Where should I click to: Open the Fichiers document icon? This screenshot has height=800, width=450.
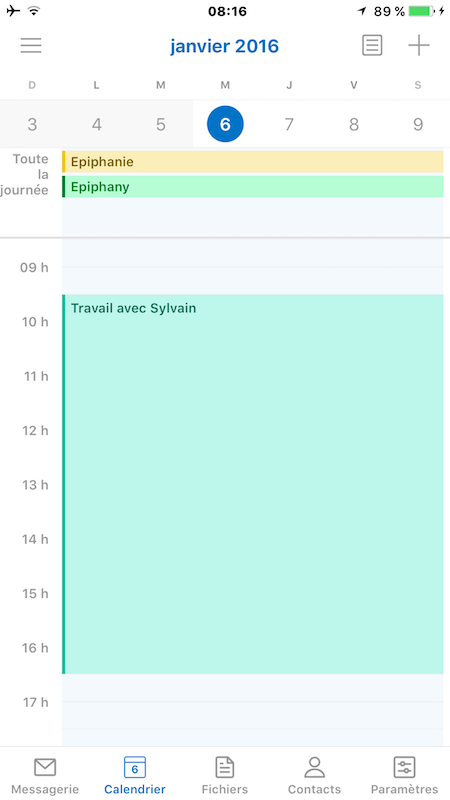(224, 767)
